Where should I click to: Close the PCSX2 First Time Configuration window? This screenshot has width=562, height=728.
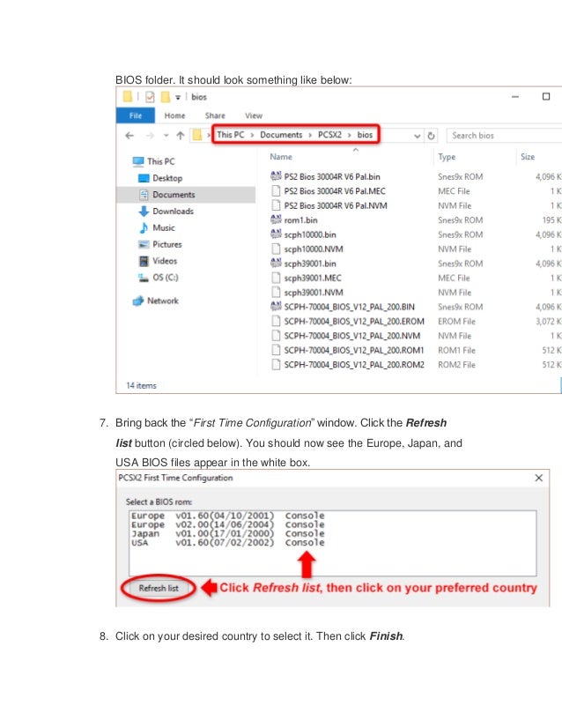tap(539, 478)
